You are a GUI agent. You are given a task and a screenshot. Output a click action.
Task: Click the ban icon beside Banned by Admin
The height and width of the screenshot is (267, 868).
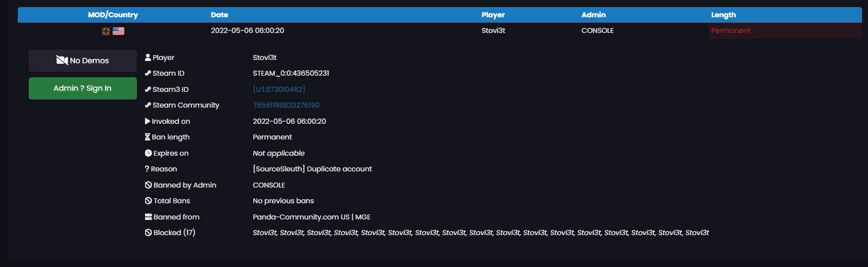[x=148, y=185]
